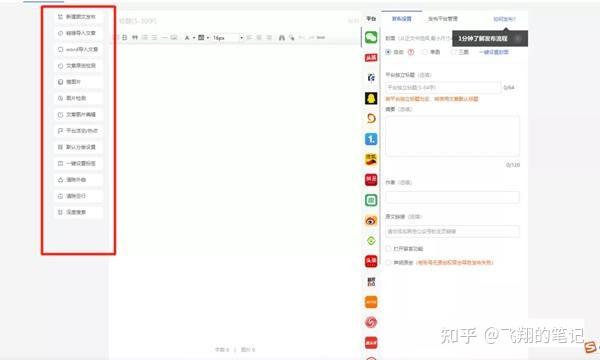Screen dimensions: 600x360
Task: Open the 如何发布? help link
Action: click(x=504, y=19)
